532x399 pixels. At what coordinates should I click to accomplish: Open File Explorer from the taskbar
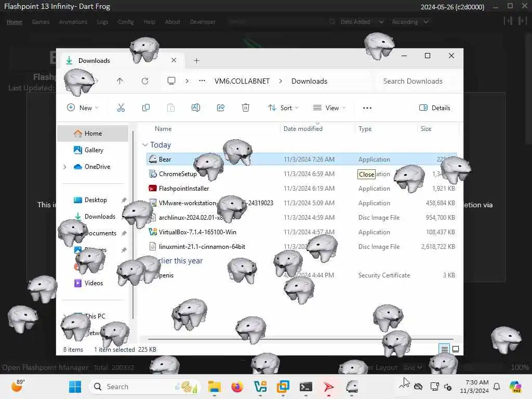215,387
